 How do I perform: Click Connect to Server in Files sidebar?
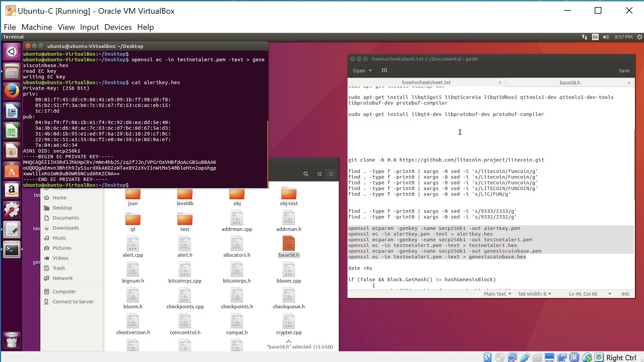tap(73, 302)
